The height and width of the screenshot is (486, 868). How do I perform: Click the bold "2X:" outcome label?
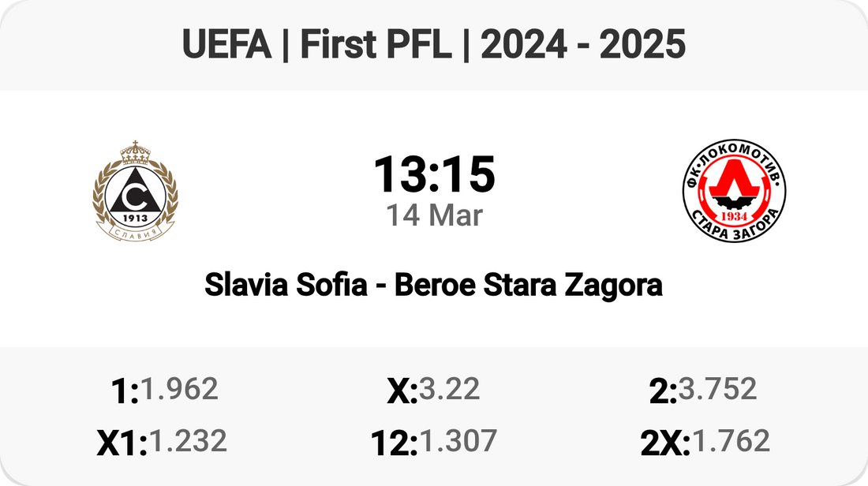coord(665,443)
